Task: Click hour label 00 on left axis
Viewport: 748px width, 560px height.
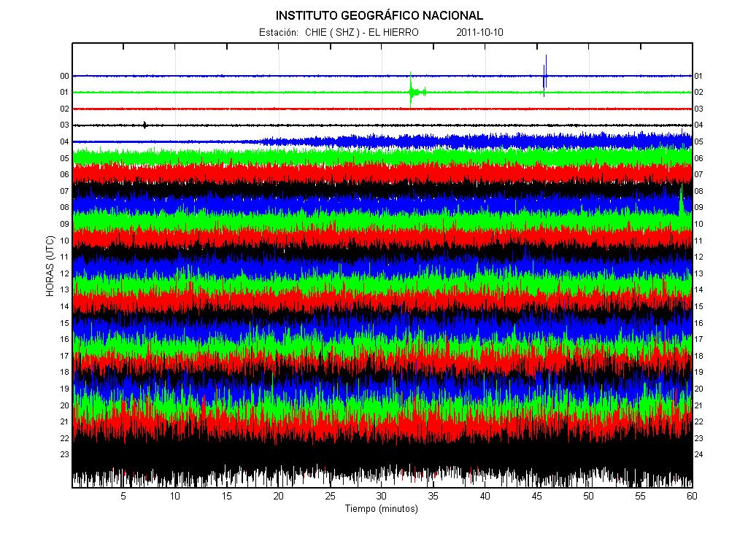Action: click(64, 77)
